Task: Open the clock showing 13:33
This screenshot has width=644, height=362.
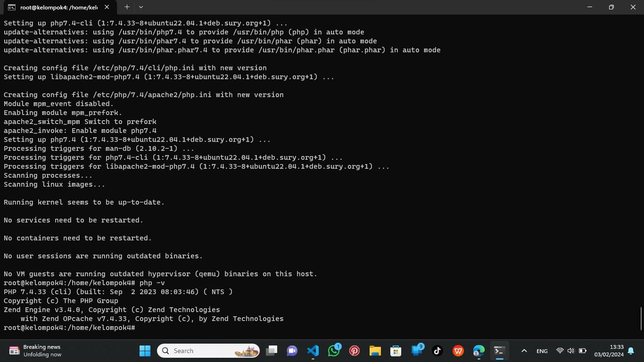Action: pyautogui.click(x=609, y=351)
